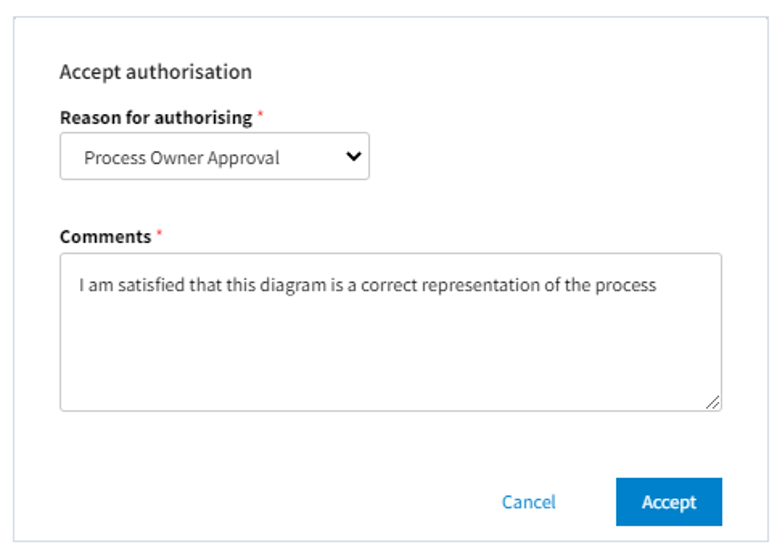The height and width of the screenshot is (556, 778).
Task: Click before "I am" in the comment
Action: pos(80,285)
